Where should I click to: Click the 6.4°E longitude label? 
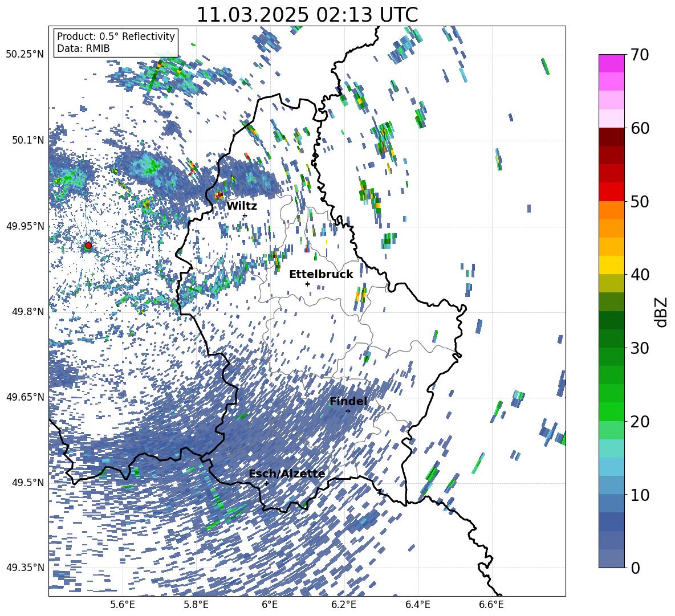pos(417,605)
